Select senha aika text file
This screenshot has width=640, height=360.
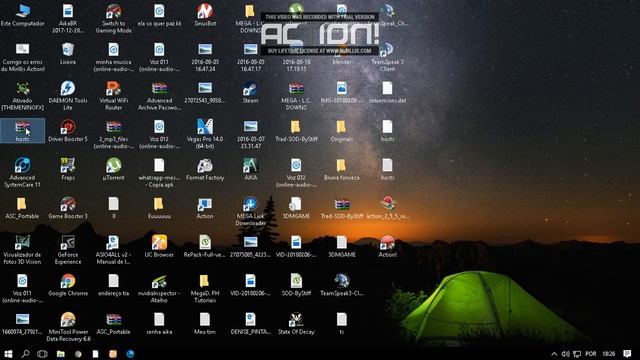[x=159, y=324]
